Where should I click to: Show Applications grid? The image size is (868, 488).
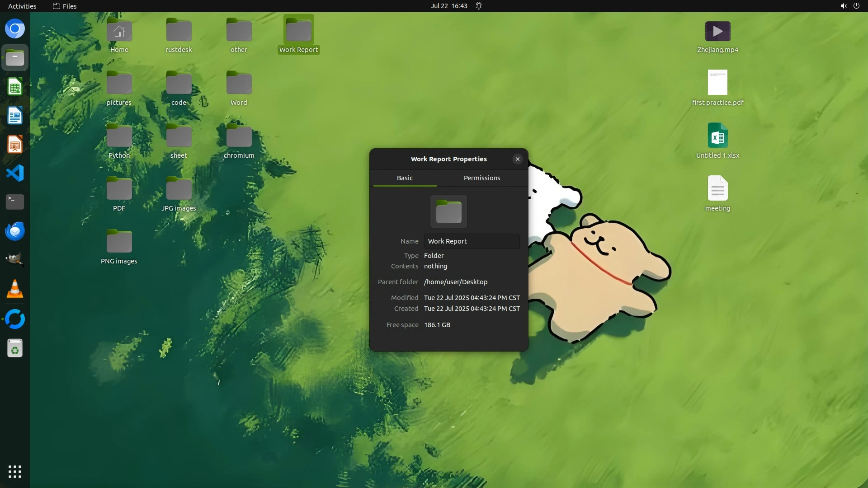click(x=15, y=471)
